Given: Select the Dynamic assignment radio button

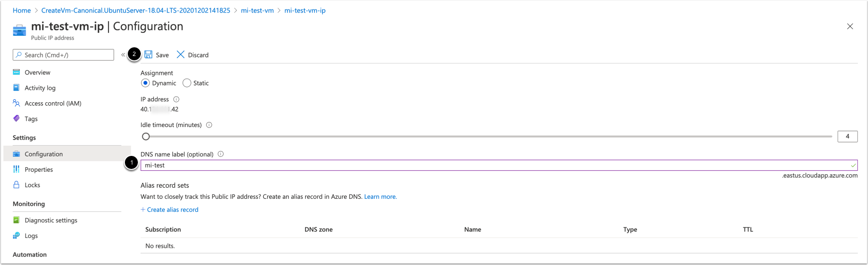Looking at the screenshot, I should [145, 83].
